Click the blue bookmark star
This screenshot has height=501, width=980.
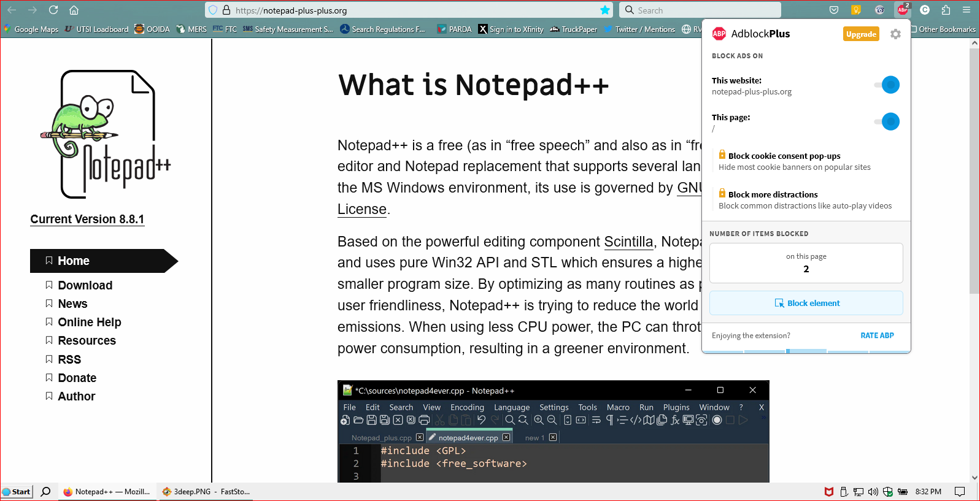(605, 10)
